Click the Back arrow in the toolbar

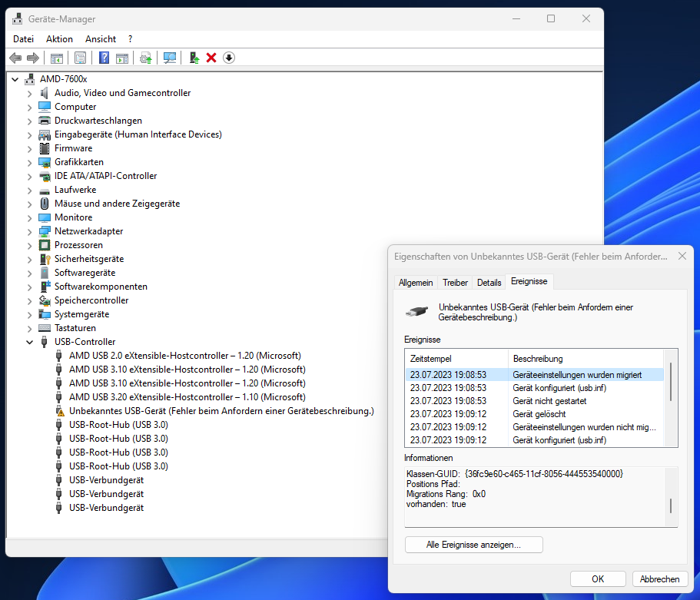point(15,58)
